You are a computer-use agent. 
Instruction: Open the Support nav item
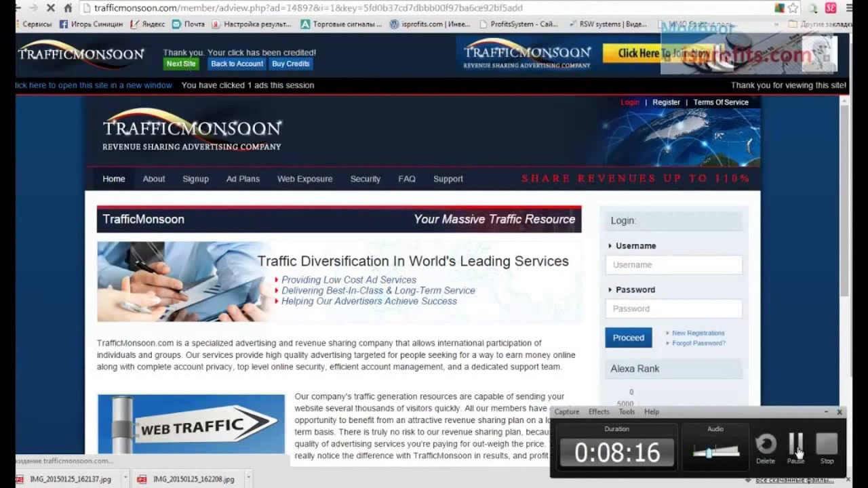click(448, 179)
